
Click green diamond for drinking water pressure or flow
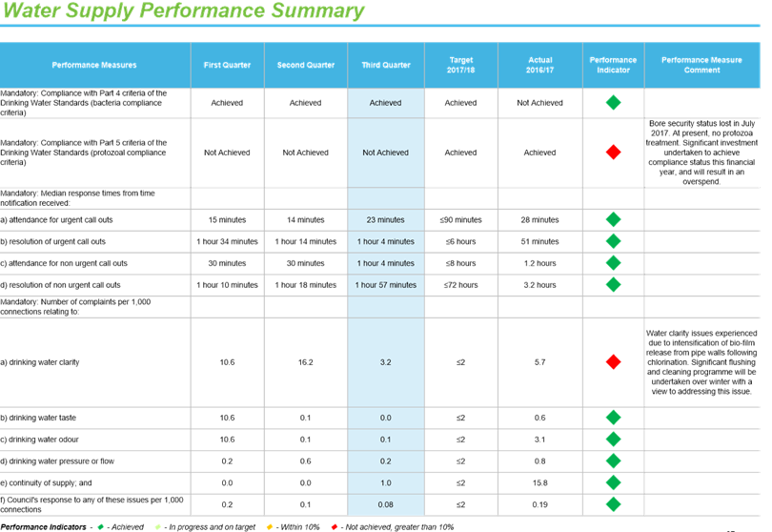pos(613,461)
